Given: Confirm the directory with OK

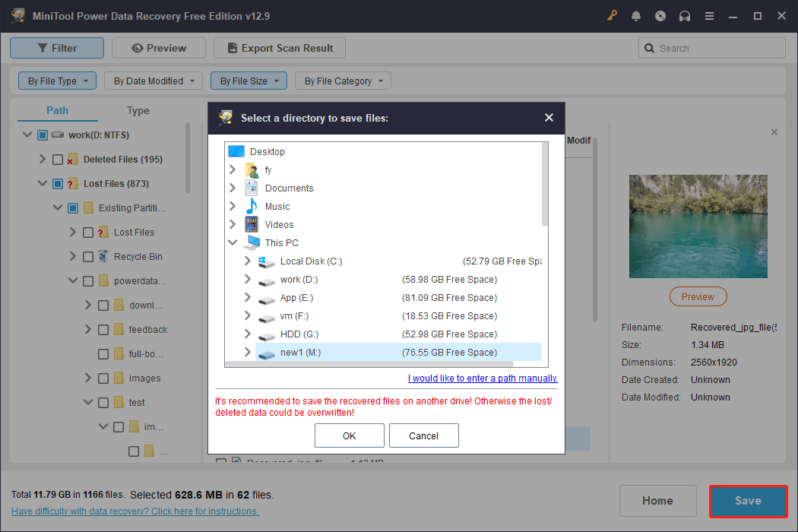Looking at the screenshot, I should pyautogui.click(x=349, y=435).
